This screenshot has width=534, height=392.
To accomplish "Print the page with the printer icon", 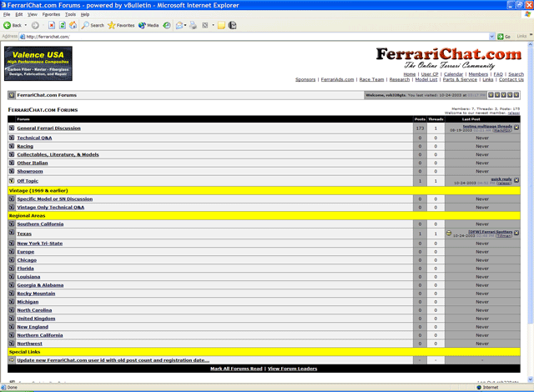I will coord(193,26).
